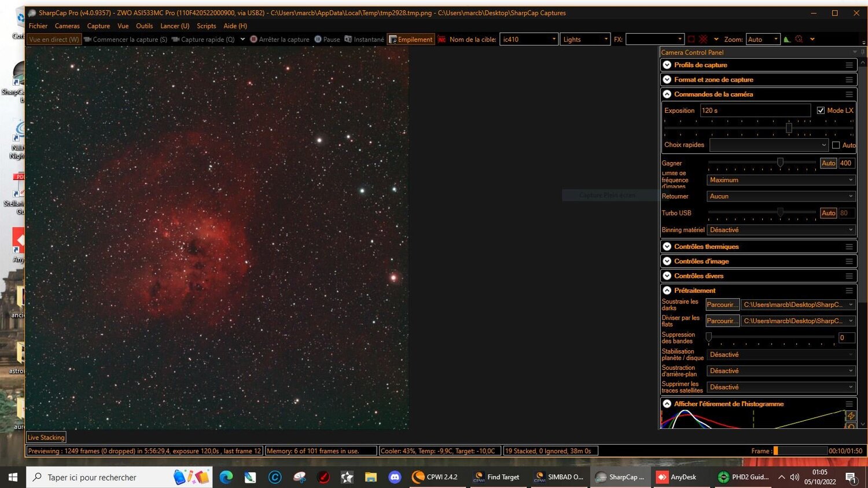
Task: Toggle the Mode LX checkbox
Action: click(821, 110)
